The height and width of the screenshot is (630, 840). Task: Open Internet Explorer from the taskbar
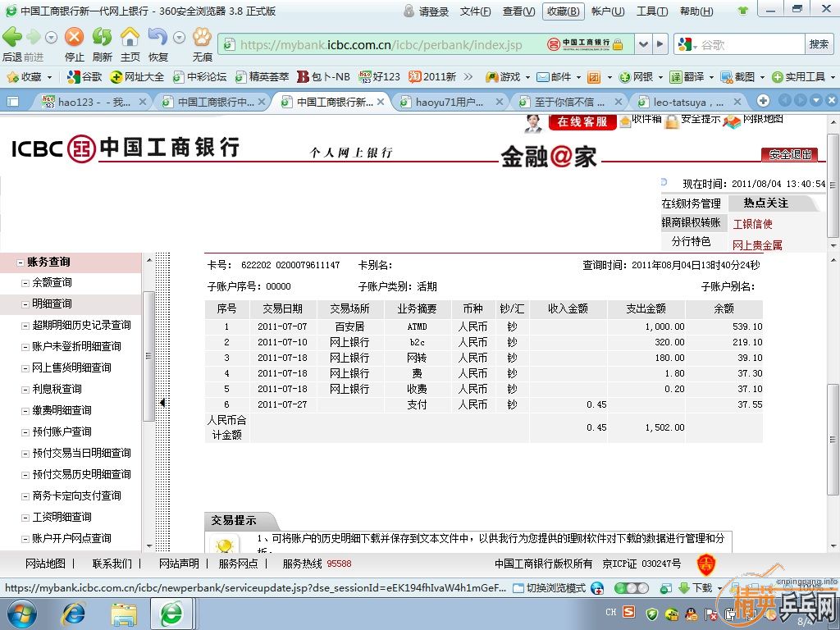click(x=73, y=614)
